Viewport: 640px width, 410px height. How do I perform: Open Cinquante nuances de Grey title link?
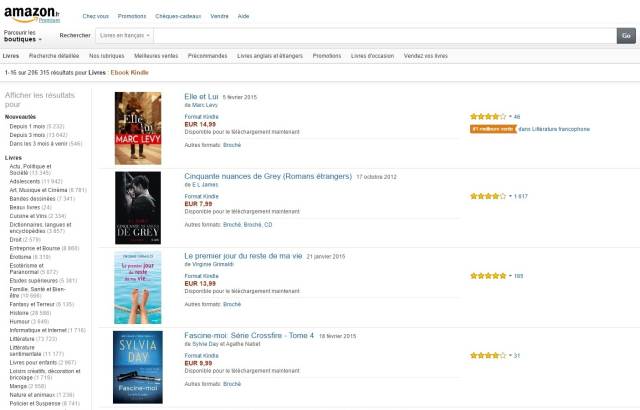(x=268, y=176)
